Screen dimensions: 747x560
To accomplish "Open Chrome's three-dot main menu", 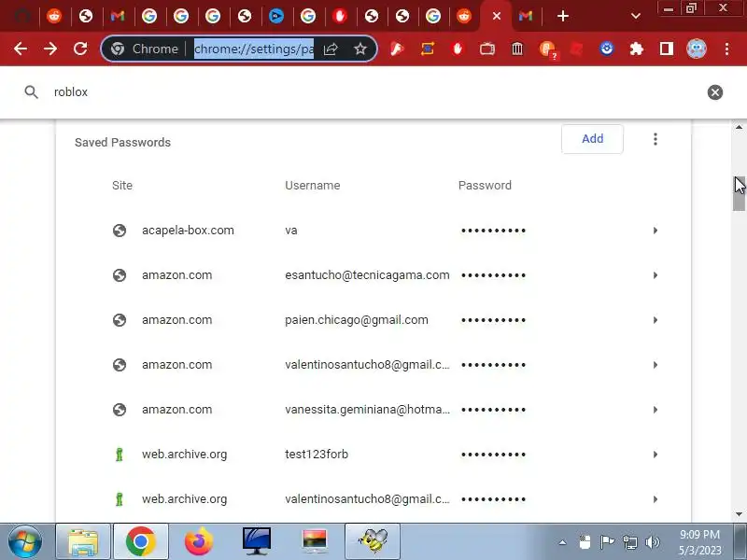I will (726, 49).
